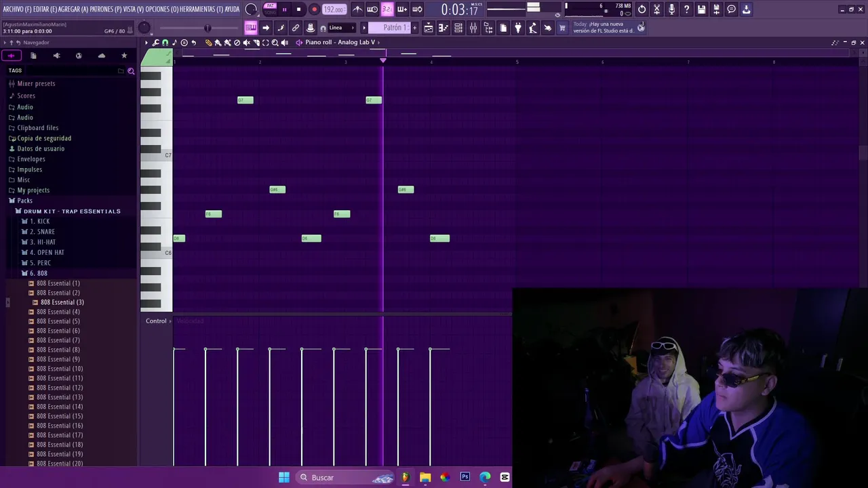Select the Delete tool in piano roll
868x488 pixels.
[x=237, y=43]
